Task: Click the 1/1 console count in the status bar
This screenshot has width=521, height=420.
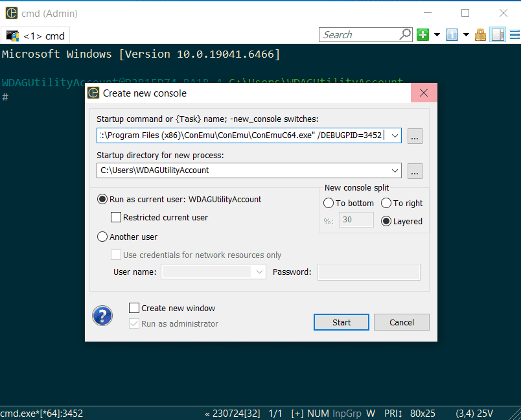Action: (x=275, y=414)
